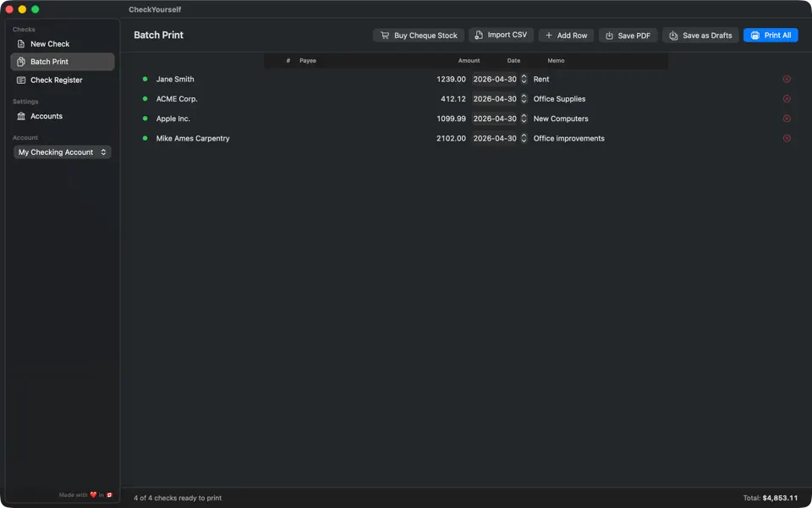This screenshot has width=812, height=508.
Task: Click the Buy Cheque Stock button
Action: (419, 36)
